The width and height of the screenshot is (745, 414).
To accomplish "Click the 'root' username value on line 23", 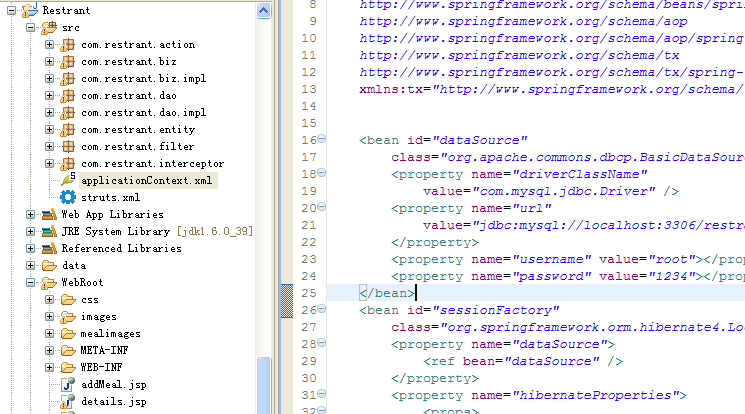I will click(671, 259).
